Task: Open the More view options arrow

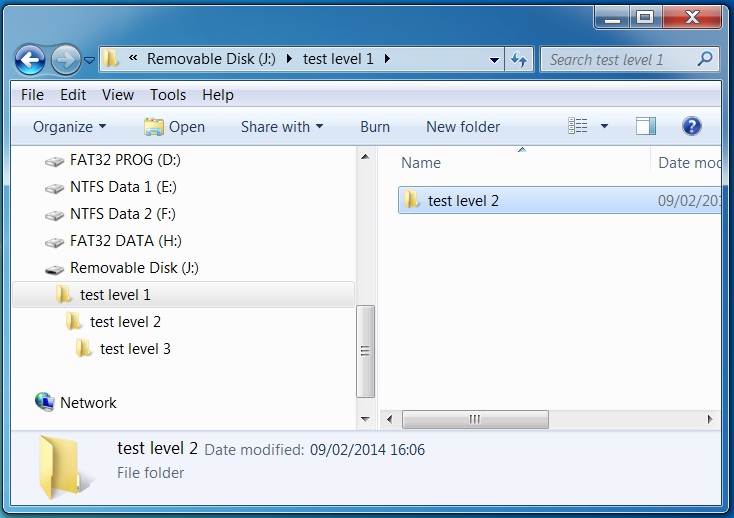Action: (x=604, y=126)
